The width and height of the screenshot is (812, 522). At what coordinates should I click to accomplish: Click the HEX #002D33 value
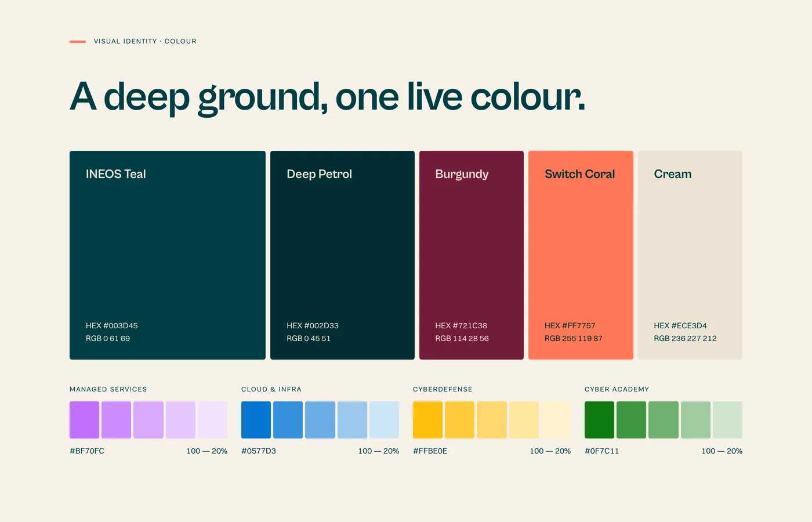(313, 325)
